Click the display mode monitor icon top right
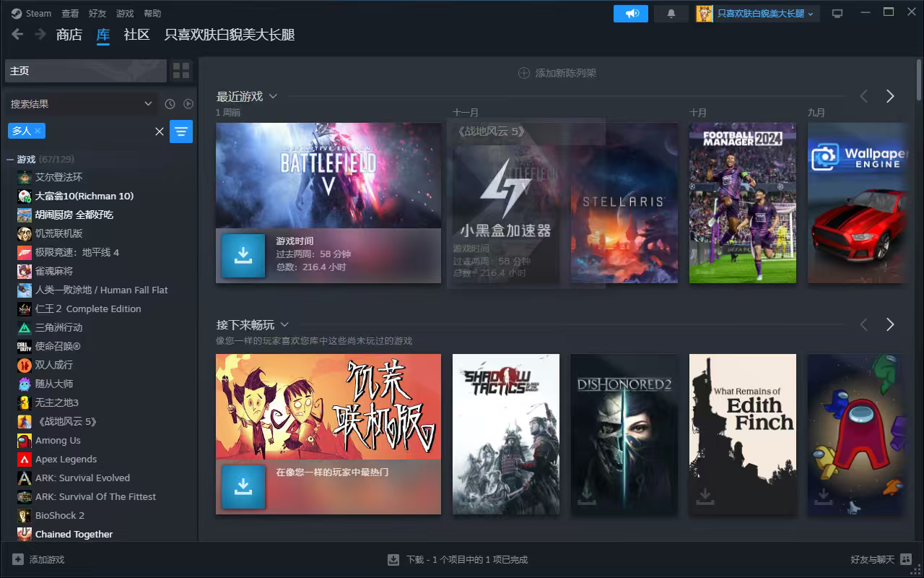The height and width of the screenshot is (578, 924). [x=837, y=12]
